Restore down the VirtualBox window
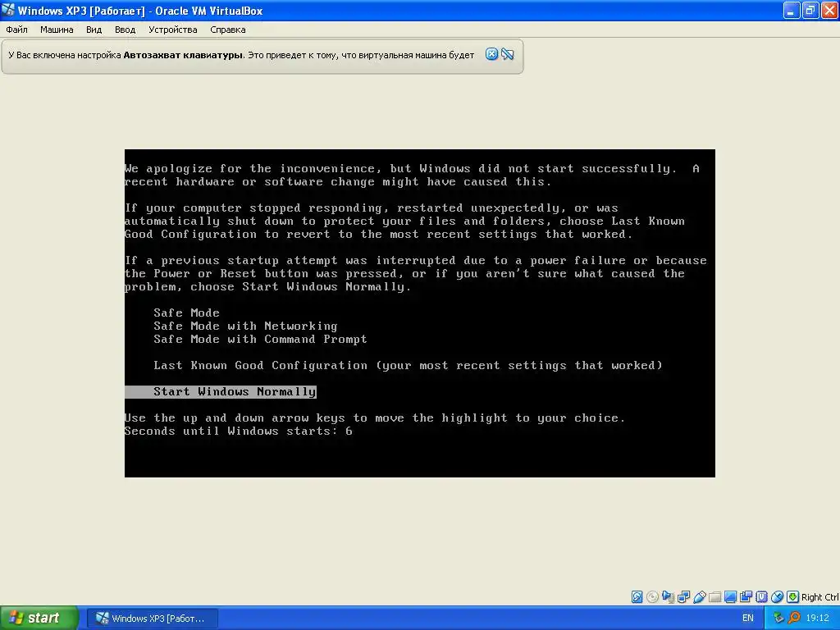Screen dimensions: 840x630 (810, 10)
